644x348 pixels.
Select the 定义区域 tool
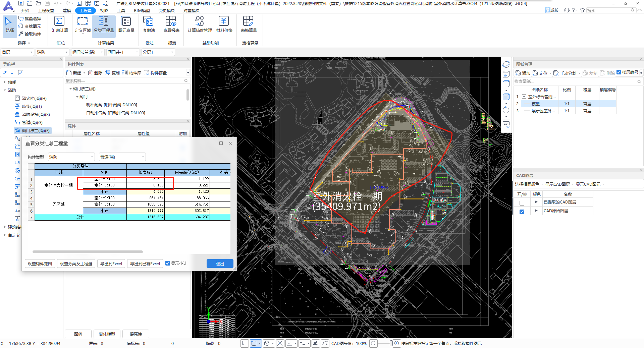[x=83, y=25]
